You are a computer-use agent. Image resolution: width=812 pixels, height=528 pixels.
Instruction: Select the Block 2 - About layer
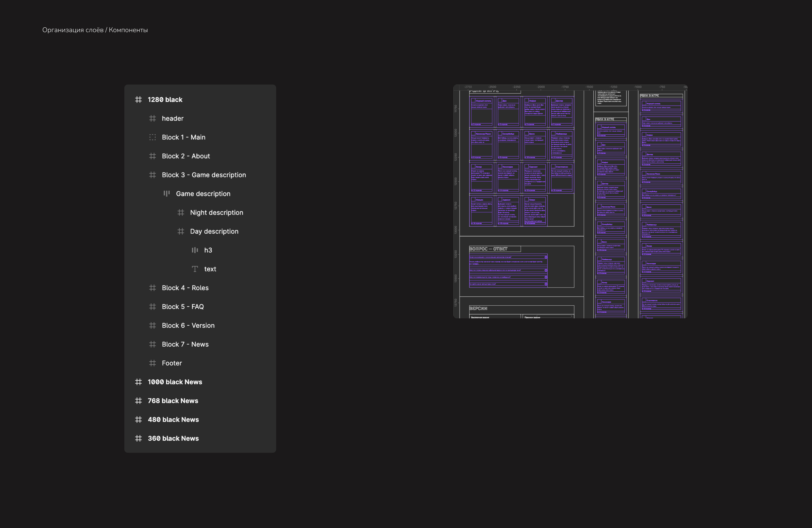[185, 156]
